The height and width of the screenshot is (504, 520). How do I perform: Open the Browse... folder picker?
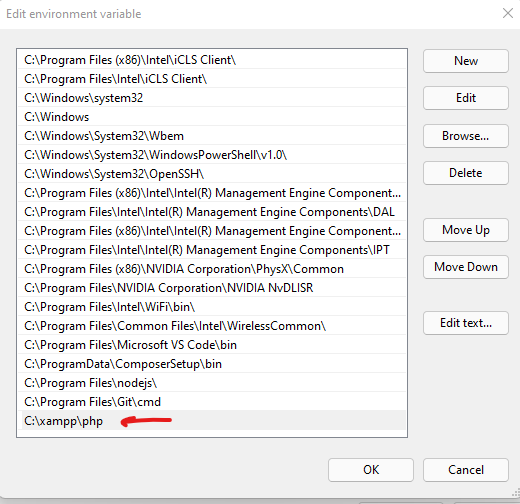[466, 136]
